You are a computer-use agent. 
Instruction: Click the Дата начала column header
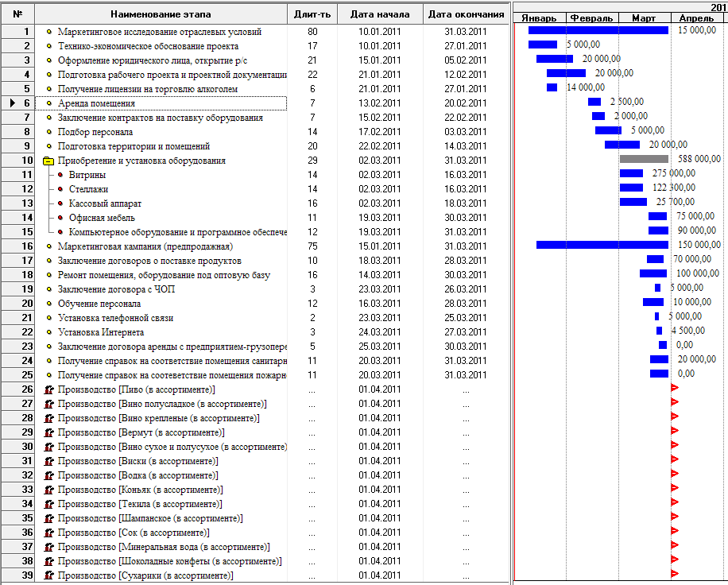tap(380, 14)
